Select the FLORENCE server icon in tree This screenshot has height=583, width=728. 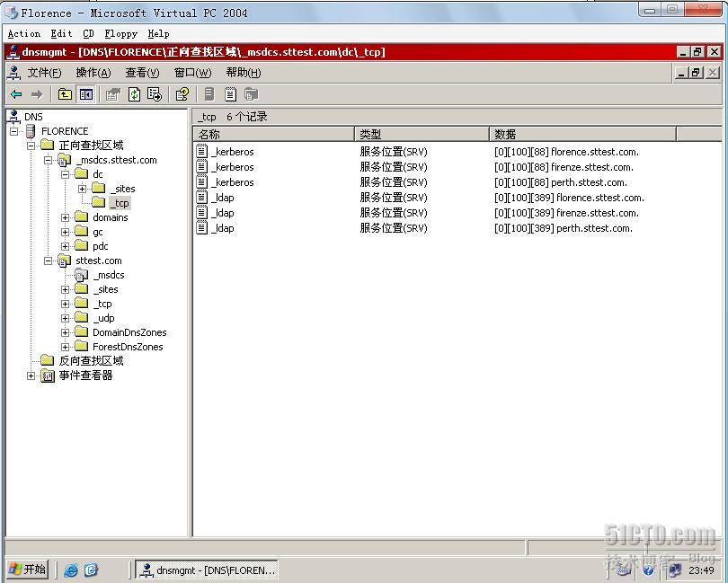point(31,131)
